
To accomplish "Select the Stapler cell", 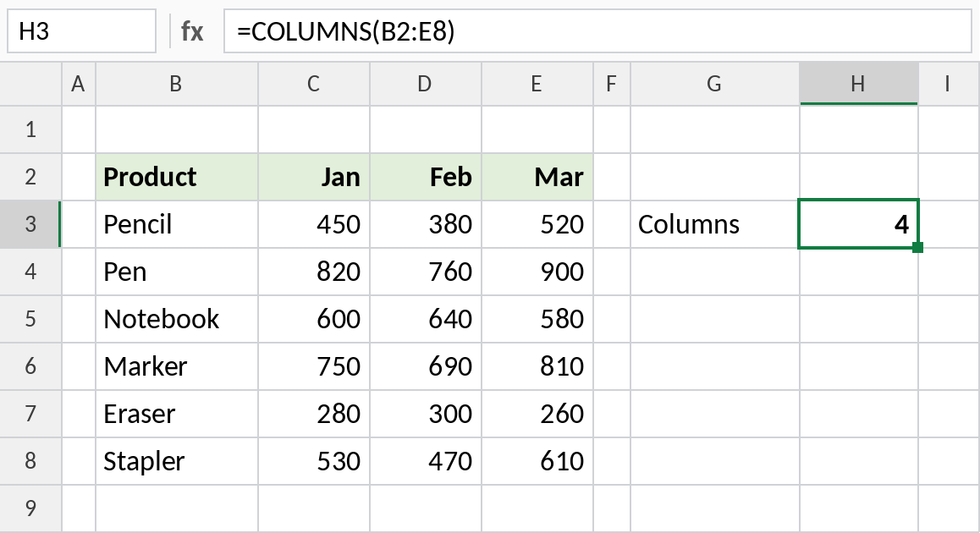I will (x=176, y=461).
